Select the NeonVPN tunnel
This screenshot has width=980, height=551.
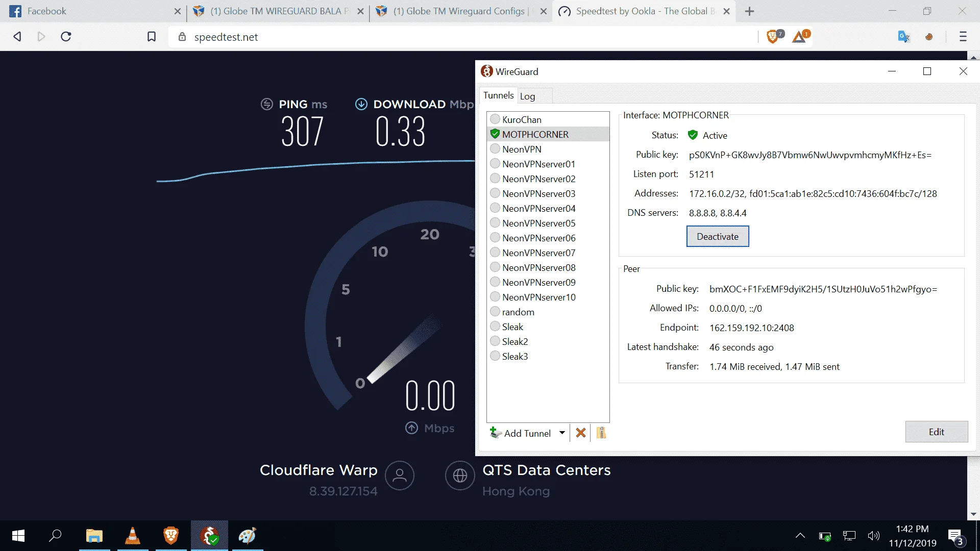point(548,149)
